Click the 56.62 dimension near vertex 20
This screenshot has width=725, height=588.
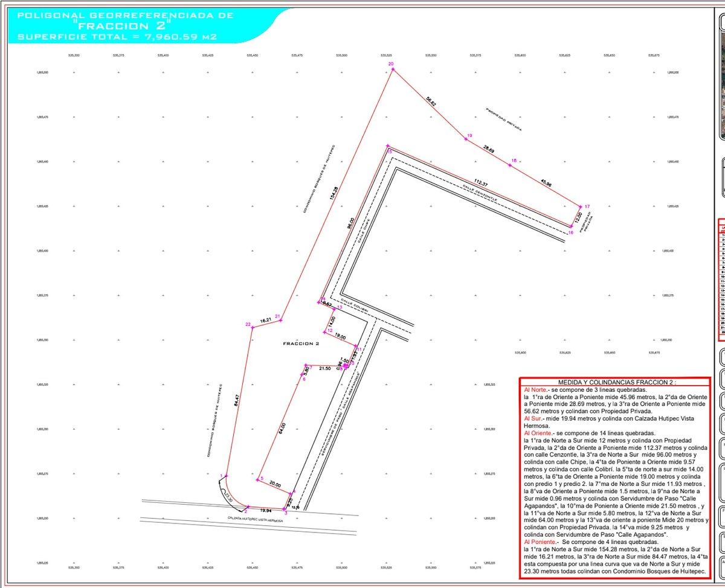point(430,102)
